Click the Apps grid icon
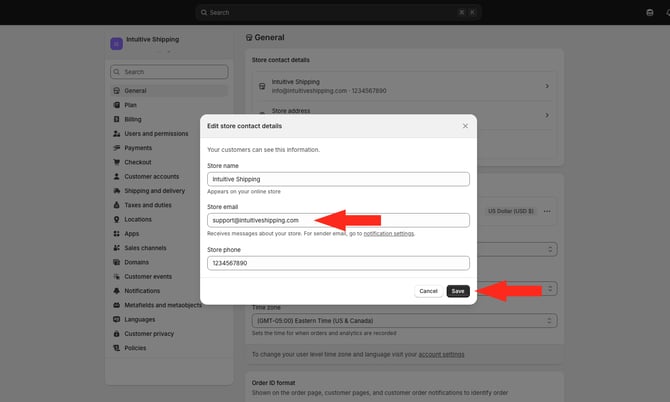This screenshot has height=402, width=670. [117, 234]
